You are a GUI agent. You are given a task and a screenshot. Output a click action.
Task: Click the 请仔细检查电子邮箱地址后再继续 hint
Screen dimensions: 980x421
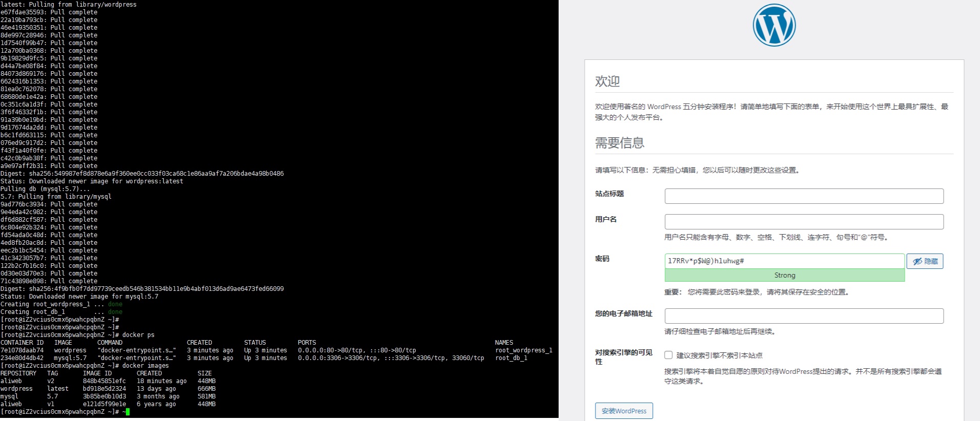720,331
